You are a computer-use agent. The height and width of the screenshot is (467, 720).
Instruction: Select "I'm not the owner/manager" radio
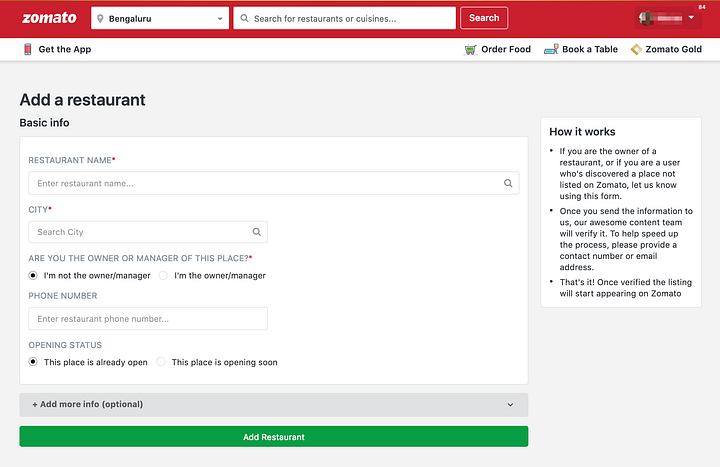pyautogui.click(x=33, y=276)
